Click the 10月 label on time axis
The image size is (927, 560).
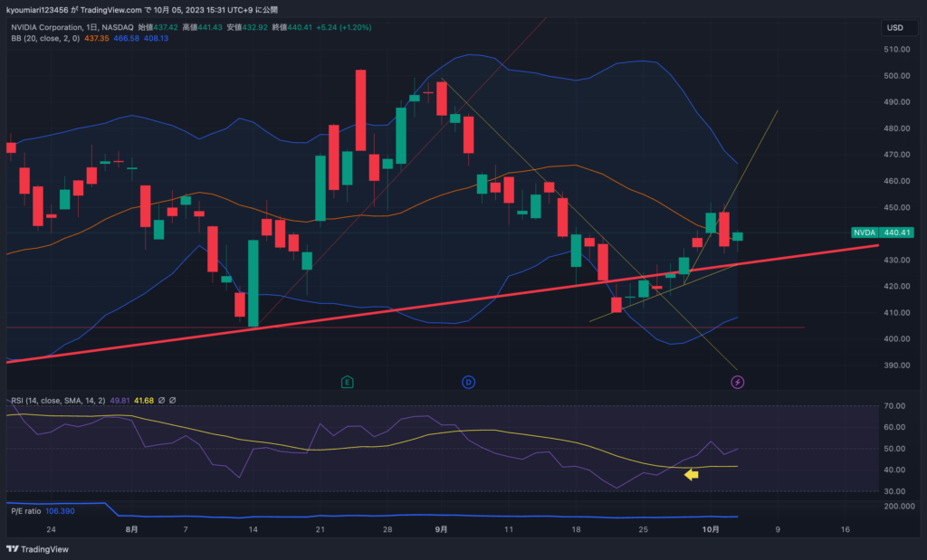point(711,529)
